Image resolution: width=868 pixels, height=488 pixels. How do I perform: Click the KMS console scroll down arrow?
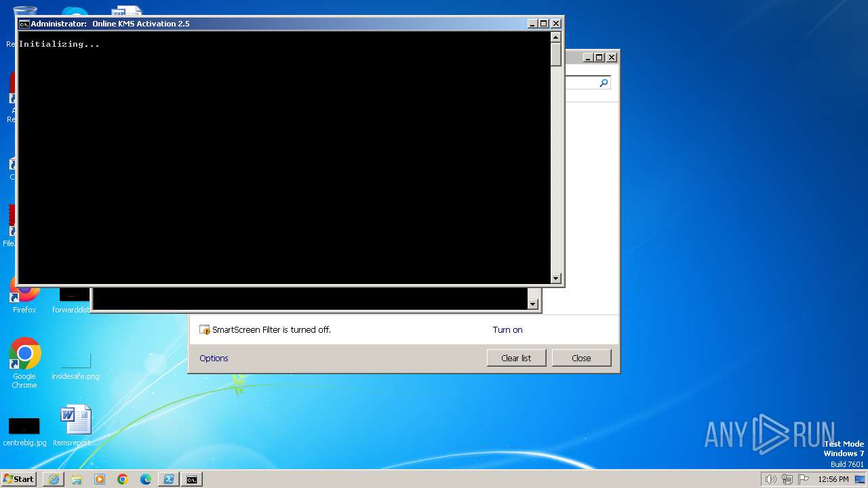pos(556,278)
